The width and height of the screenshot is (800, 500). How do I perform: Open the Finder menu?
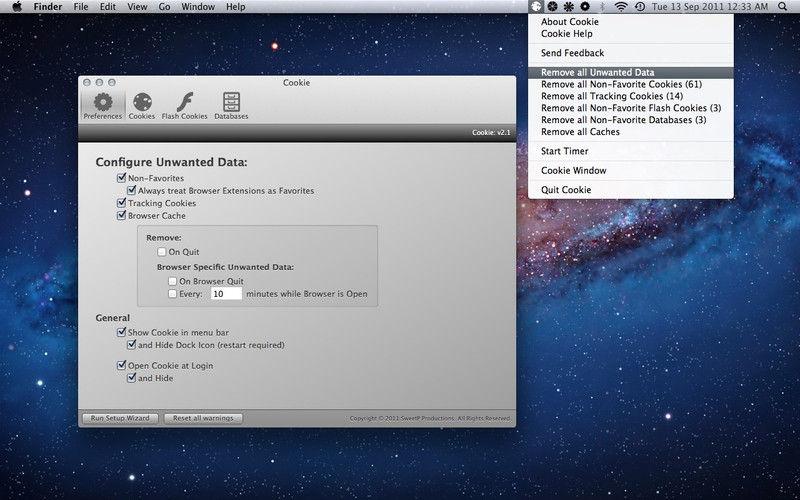coord(48,7)
